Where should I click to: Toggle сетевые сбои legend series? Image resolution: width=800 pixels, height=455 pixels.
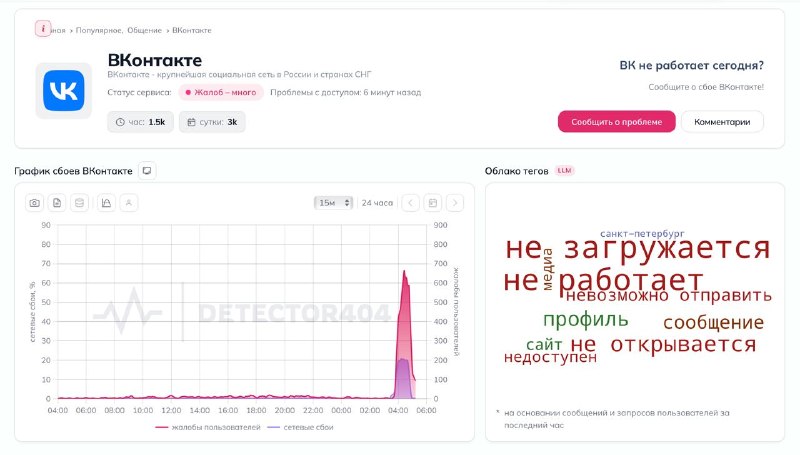[301, 427]
